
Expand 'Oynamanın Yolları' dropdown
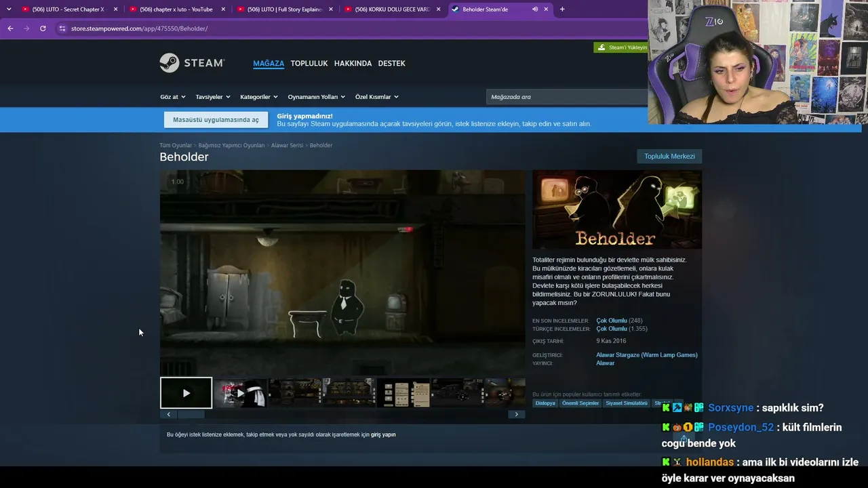point(316,97)
